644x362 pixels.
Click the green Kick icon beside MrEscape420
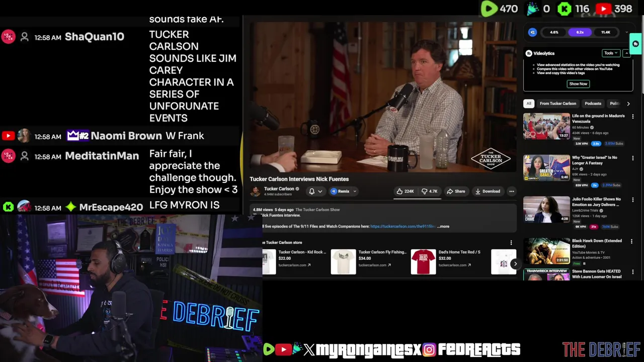(8, 207)
